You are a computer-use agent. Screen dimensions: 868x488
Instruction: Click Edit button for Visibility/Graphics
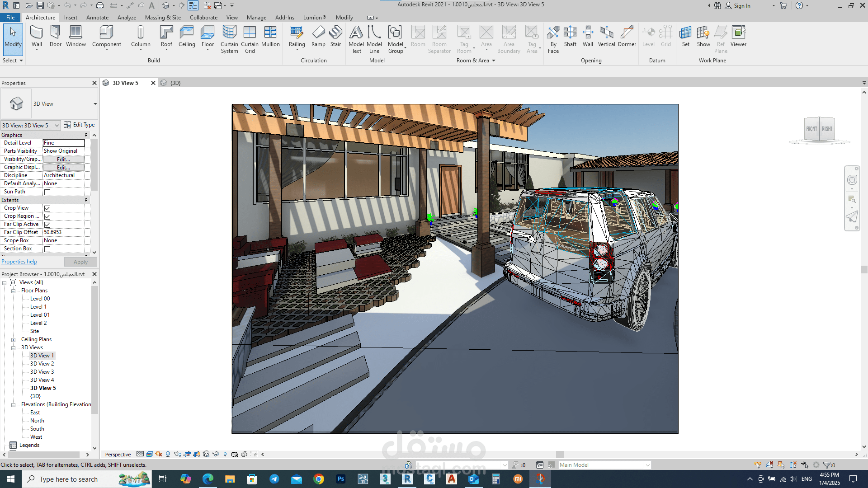(63, 160)
